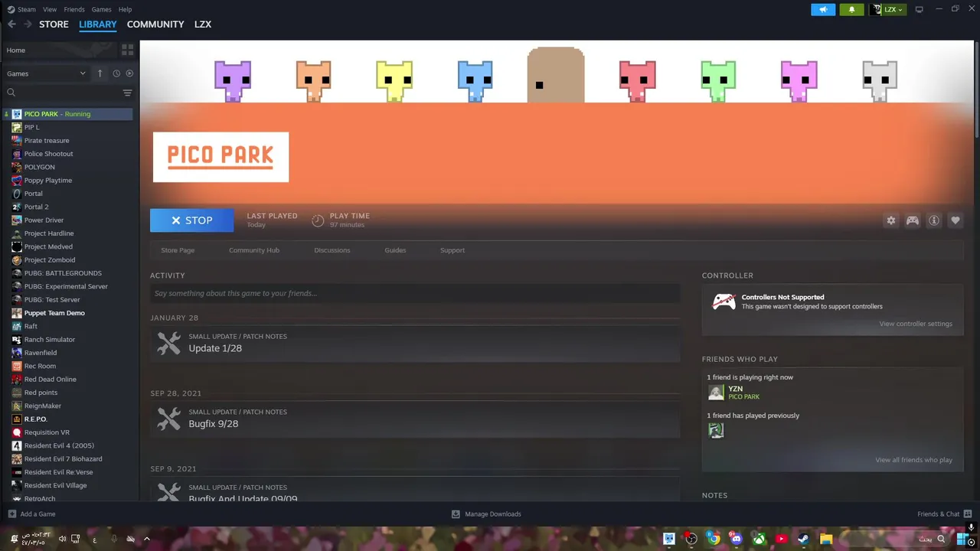Open the Discussions tab
980x551 pixels.
tap(332, 250)
